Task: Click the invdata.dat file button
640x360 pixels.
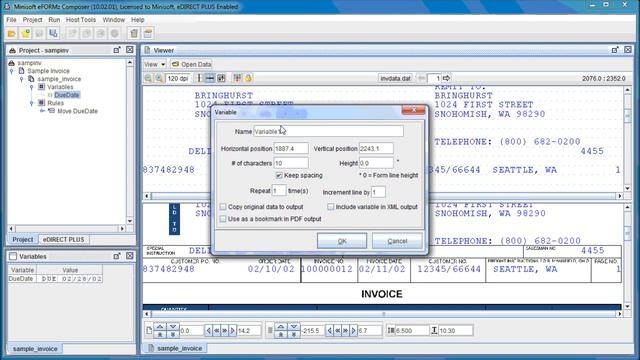Action: tap(395, 78)
